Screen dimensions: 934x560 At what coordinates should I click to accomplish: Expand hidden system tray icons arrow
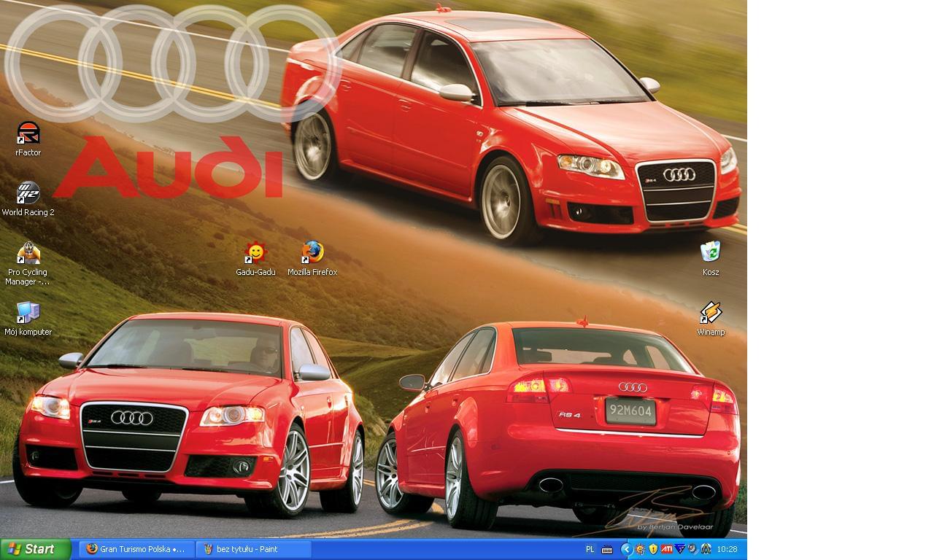coord(627,549)
